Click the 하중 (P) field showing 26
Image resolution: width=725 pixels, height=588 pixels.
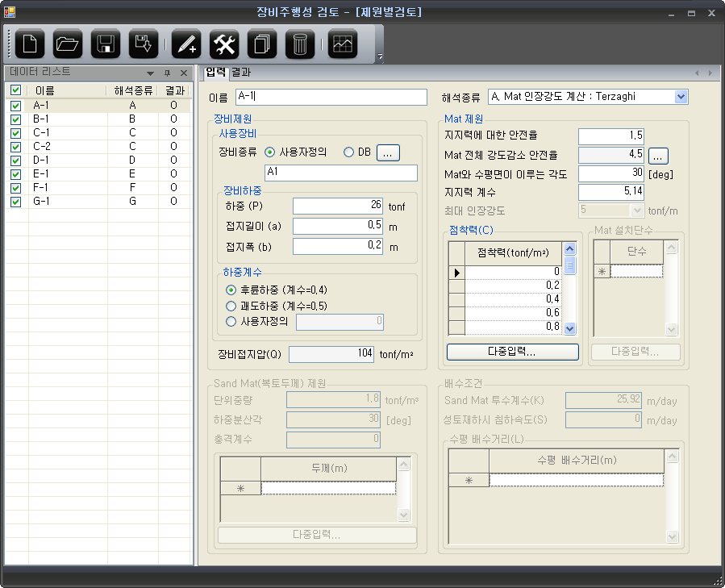(338, 206)
